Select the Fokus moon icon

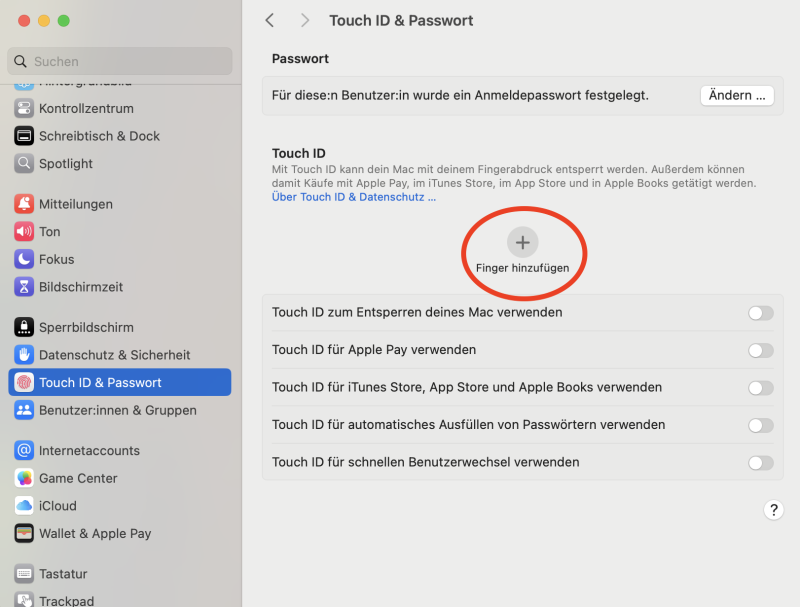(24, 259)
